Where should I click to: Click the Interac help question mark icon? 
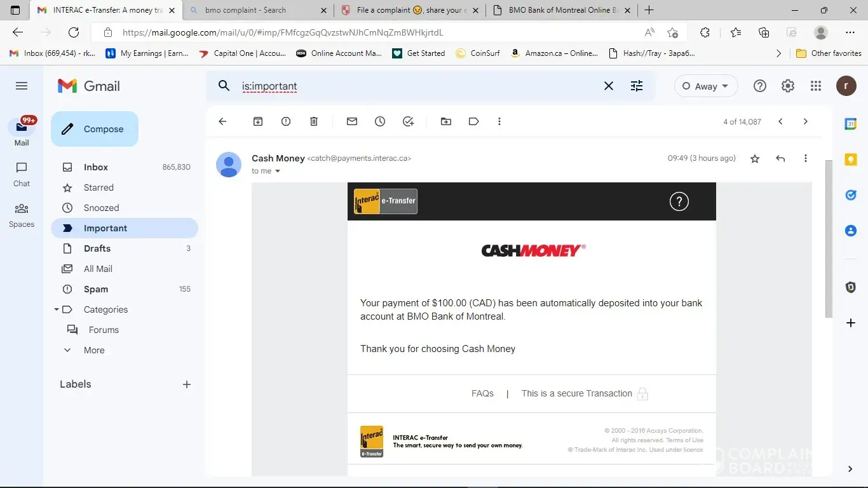click(679, 201)
